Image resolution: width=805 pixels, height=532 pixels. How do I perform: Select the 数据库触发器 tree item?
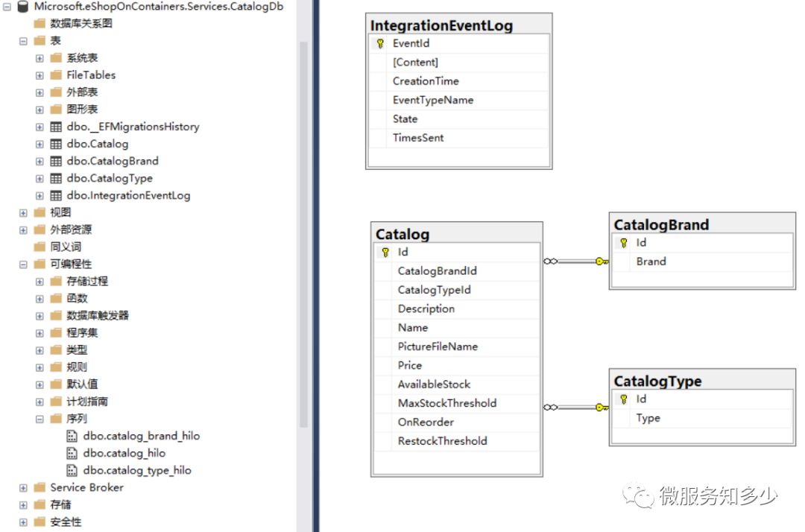coord(98,316)
